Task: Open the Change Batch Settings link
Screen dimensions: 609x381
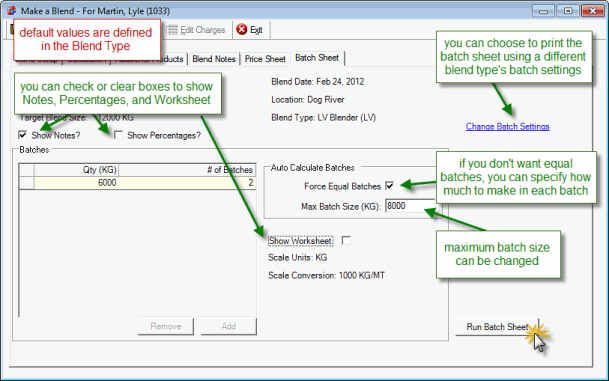Action: pyautogui.click(x=508, y=126)
